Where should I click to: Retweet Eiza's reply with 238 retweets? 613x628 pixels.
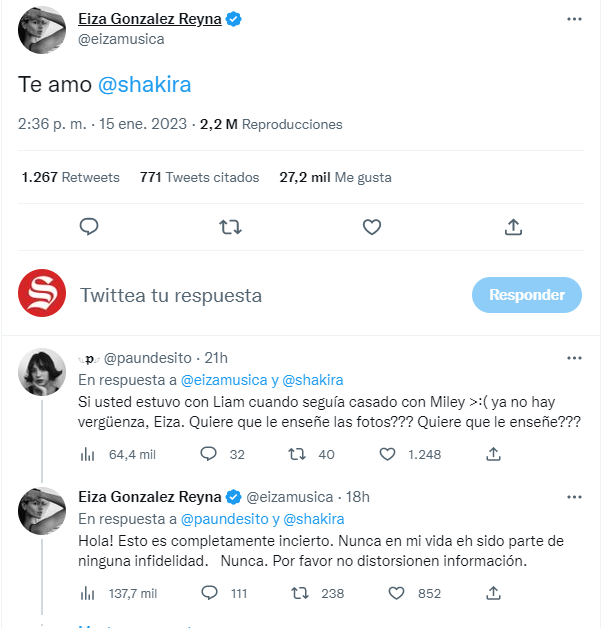297,593
